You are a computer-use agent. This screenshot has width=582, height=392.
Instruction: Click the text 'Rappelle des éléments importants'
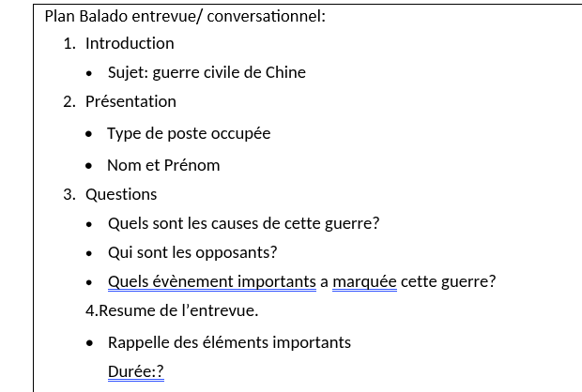coord(229,342)
